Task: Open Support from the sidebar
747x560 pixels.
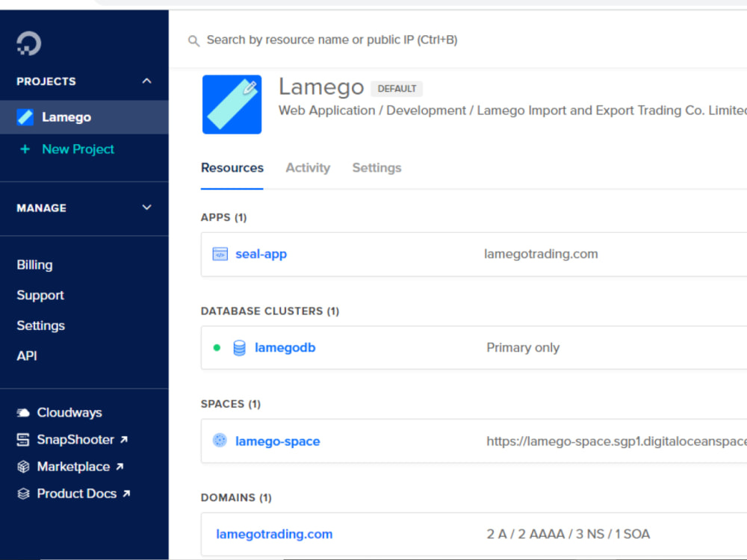Action: tap(40, 296)
